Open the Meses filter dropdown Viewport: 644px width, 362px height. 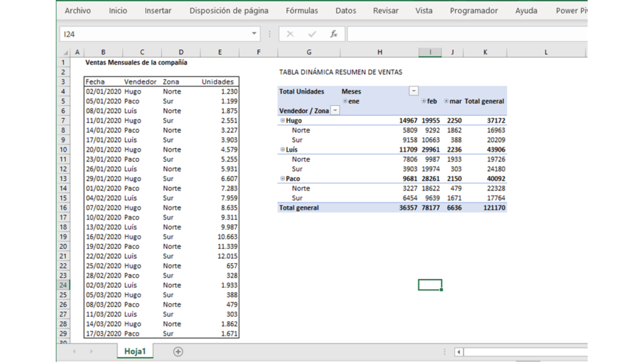pos(414,91)
